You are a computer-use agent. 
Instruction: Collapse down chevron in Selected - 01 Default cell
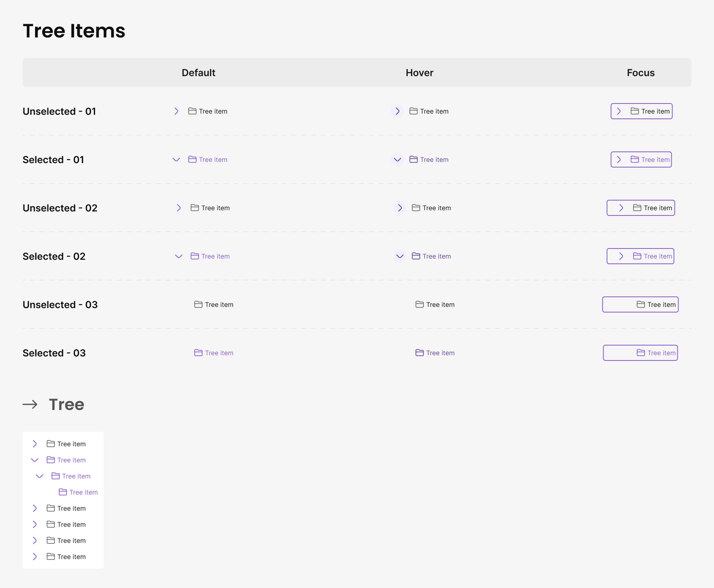[x=176, y=159]
